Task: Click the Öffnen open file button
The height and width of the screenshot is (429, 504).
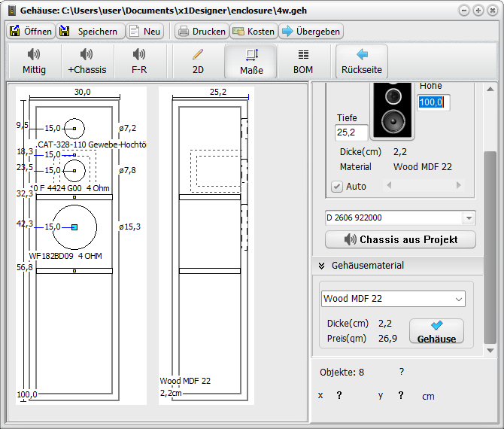Action: [30, 32]
